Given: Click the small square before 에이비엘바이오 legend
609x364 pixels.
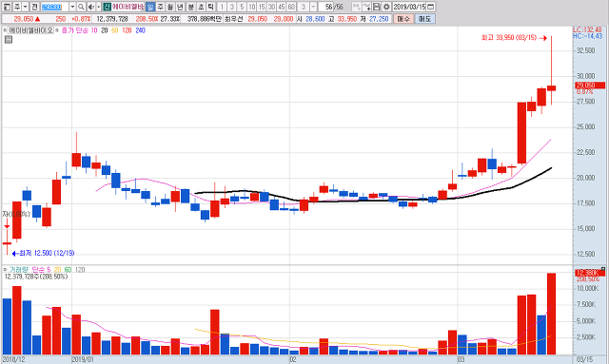Looking at the screenshot, I should click(x=5, y=30).
